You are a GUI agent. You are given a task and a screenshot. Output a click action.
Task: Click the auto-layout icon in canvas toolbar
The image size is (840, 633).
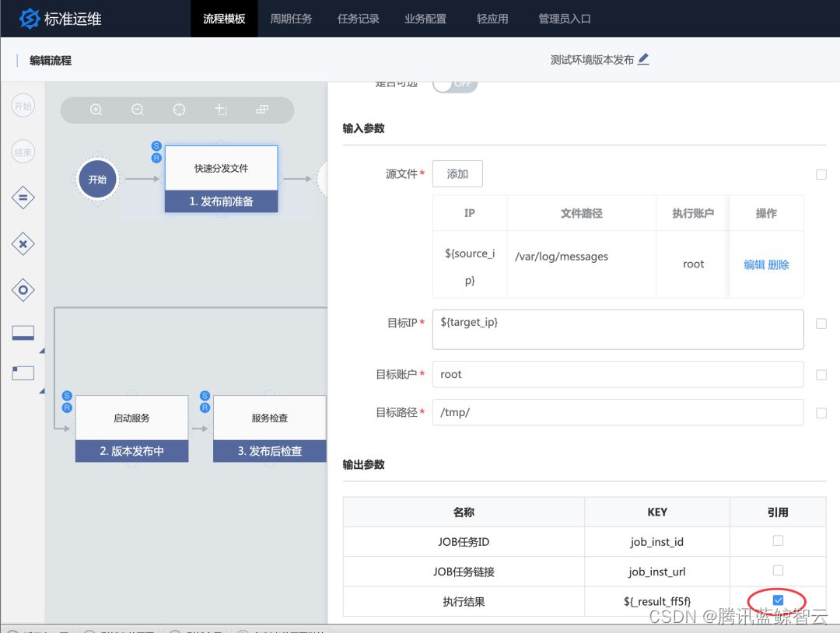tap(262, 110)
